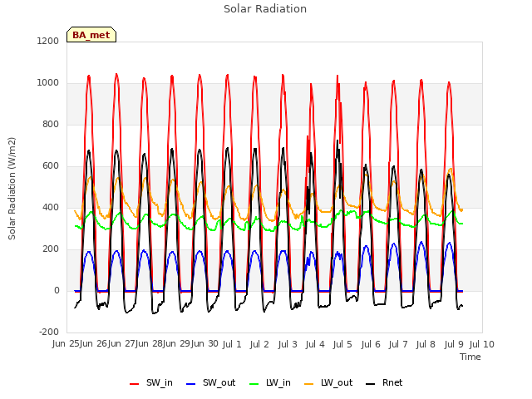Click the -200 y-axis tick label
This screenshot has width=532, height=399.
tap(49, 332)
